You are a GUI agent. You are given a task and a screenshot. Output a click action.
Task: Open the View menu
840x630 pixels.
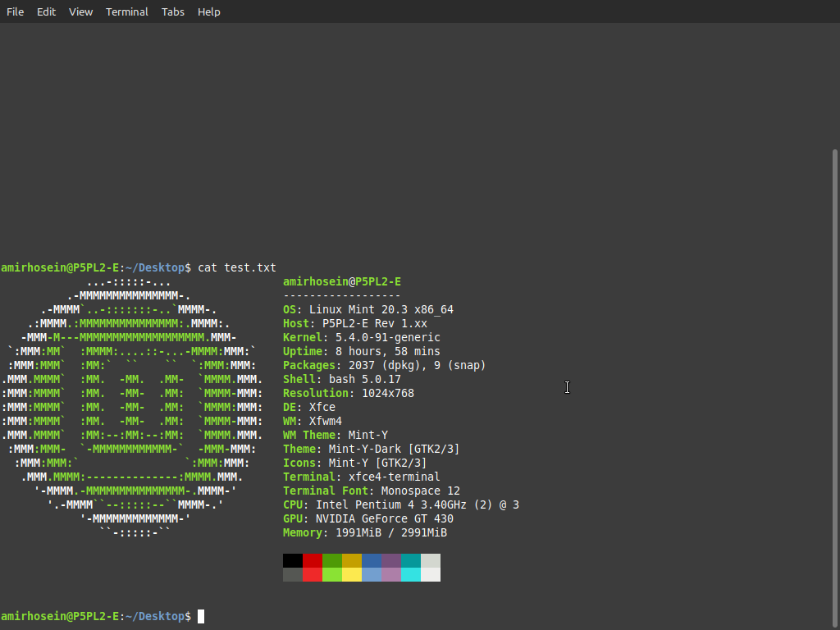click(x=80, y=11)
